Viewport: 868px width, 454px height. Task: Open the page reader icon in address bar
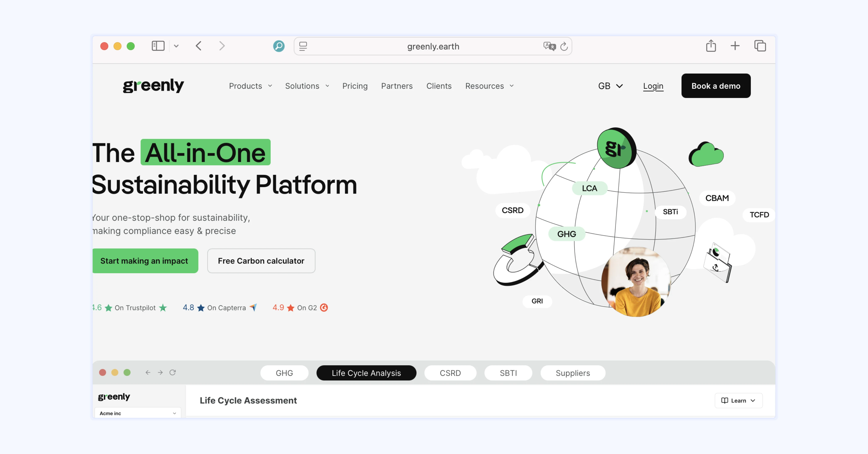point(303,46)
